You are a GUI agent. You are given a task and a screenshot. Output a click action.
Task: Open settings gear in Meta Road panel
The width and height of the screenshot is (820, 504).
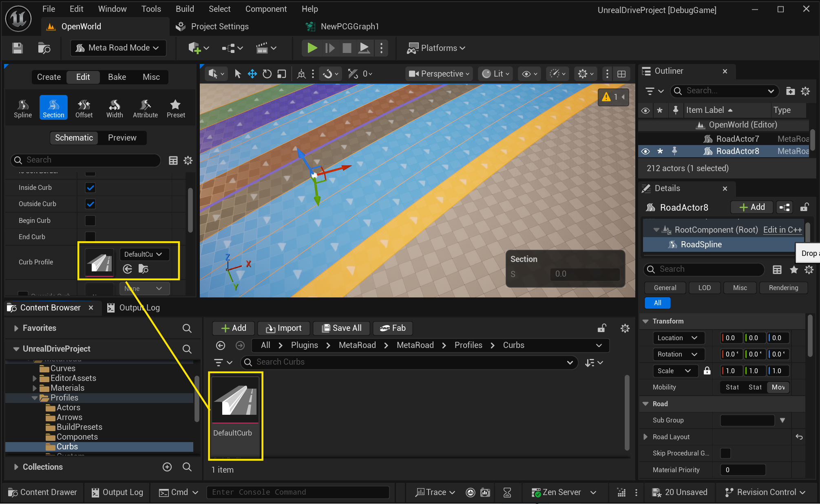pyautogui.click(x=188, y=160)
